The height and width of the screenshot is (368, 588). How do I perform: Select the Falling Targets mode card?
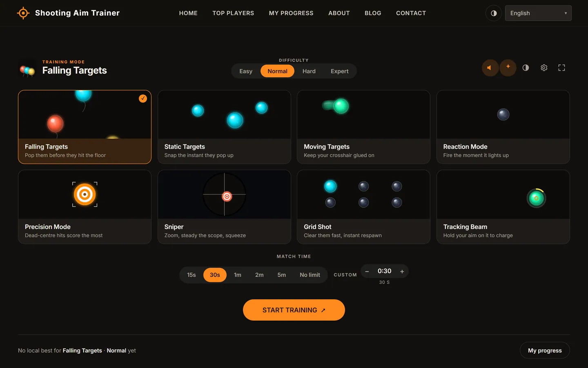[x=85, y=127]
